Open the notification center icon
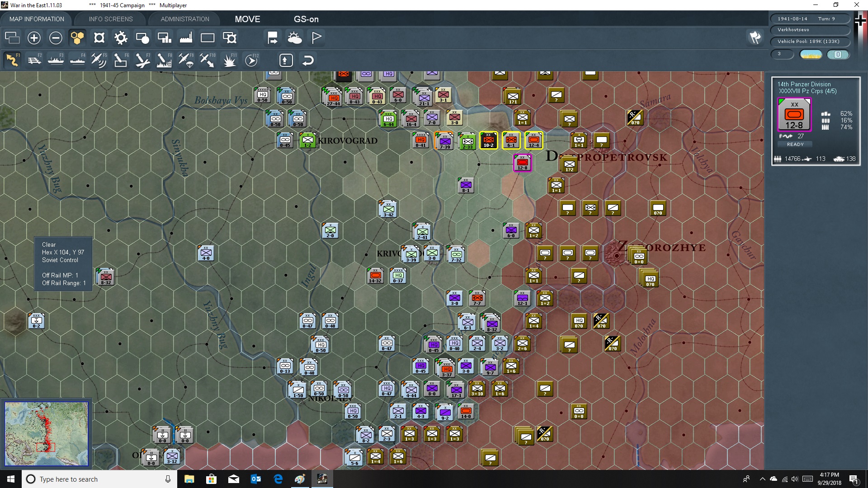Image resolution: width=868 pixels, height=488 pixels. coord(854,479)
